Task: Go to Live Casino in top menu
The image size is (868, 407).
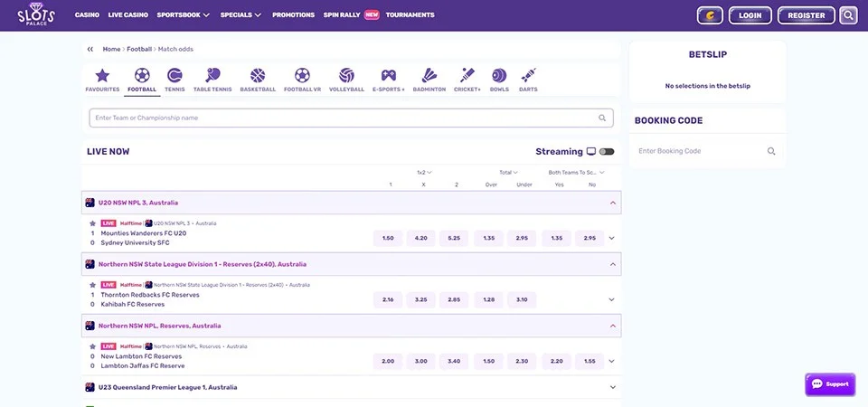Action: [127, 15]
